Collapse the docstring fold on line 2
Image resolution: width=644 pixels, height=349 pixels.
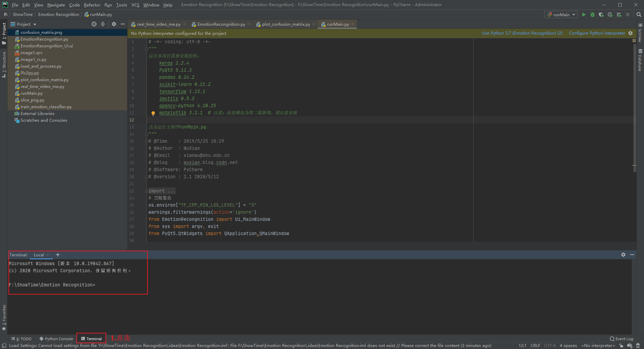[146, 49]
